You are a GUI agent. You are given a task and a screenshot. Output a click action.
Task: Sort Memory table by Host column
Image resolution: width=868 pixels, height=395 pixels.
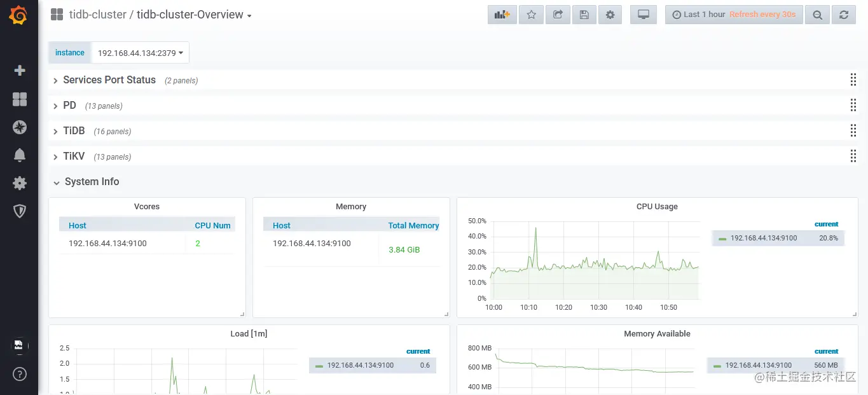(x=282, y=225)
